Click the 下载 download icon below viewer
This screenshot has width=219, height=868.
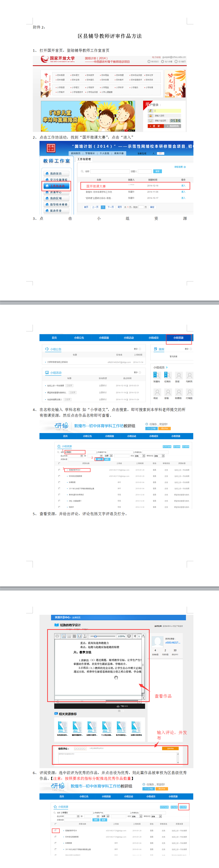[x=118, y=706]
